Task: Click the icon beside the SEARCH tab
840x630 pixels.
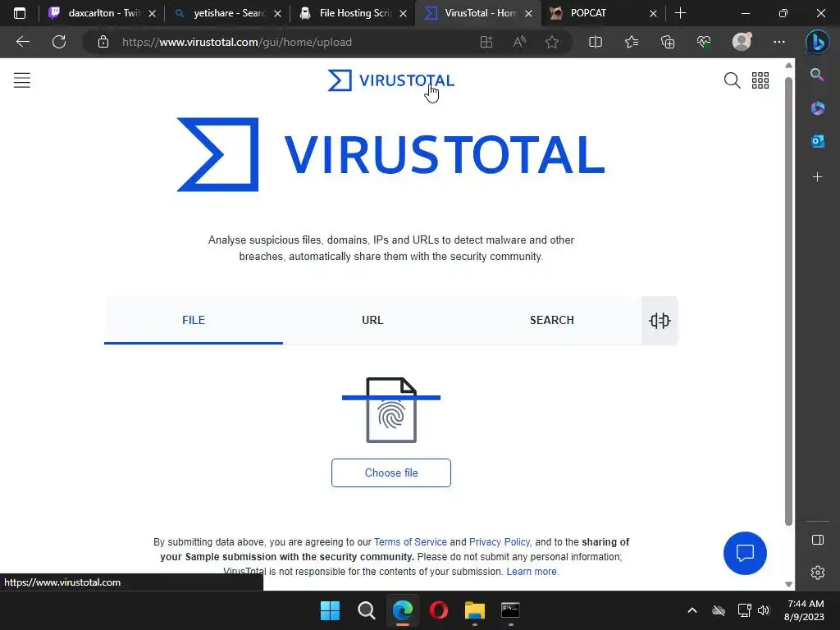Action: tap(660, 321)
